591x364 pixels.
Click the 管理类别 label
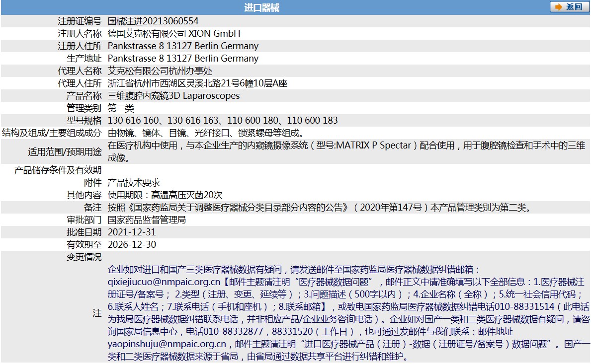point(84,108)
